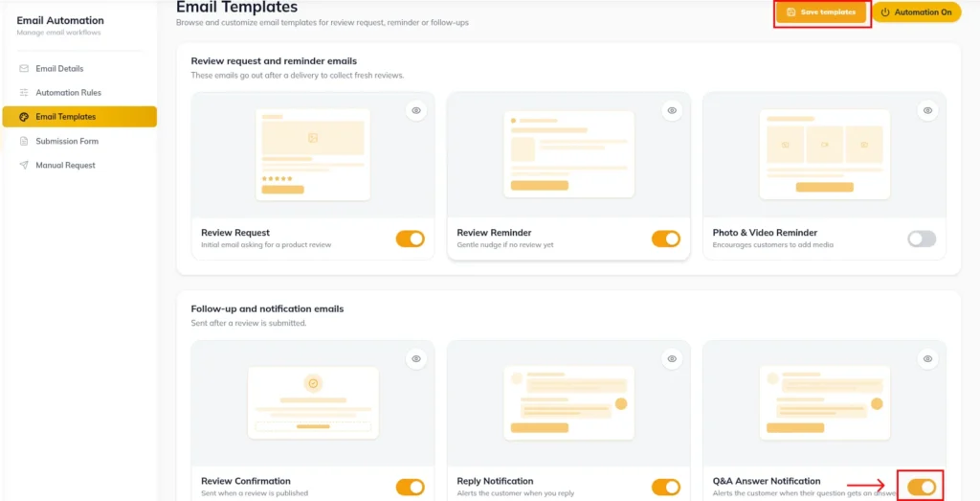Viewport: 980px width, 501px height.
Task: Click 'Sent after a review is submitted.' text
Action: coord(249,324)
